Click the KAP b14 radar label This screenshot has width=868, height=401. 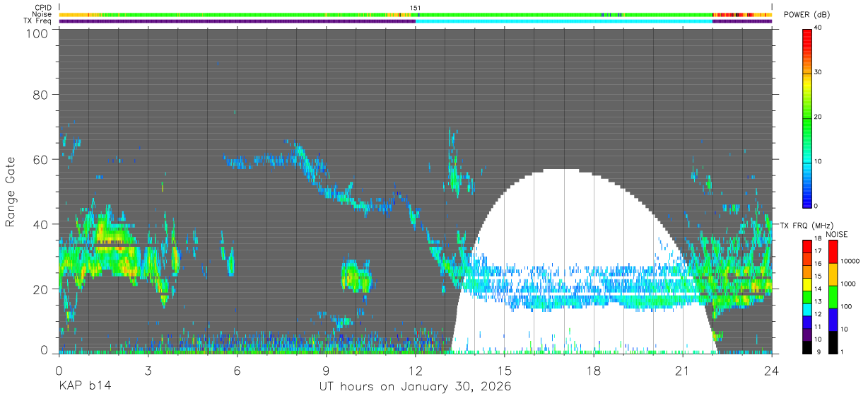pos(84,387)
